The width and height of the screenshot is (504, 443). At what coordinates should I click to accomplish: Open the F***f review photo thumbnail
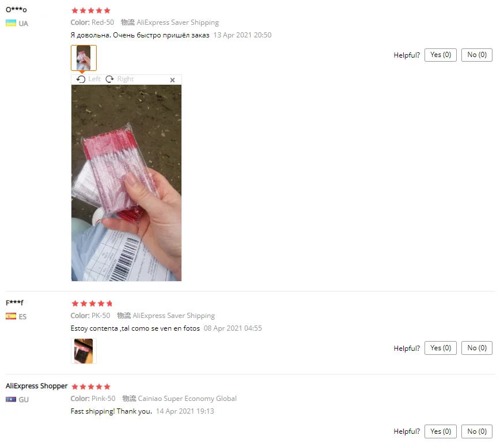point(84,351)
